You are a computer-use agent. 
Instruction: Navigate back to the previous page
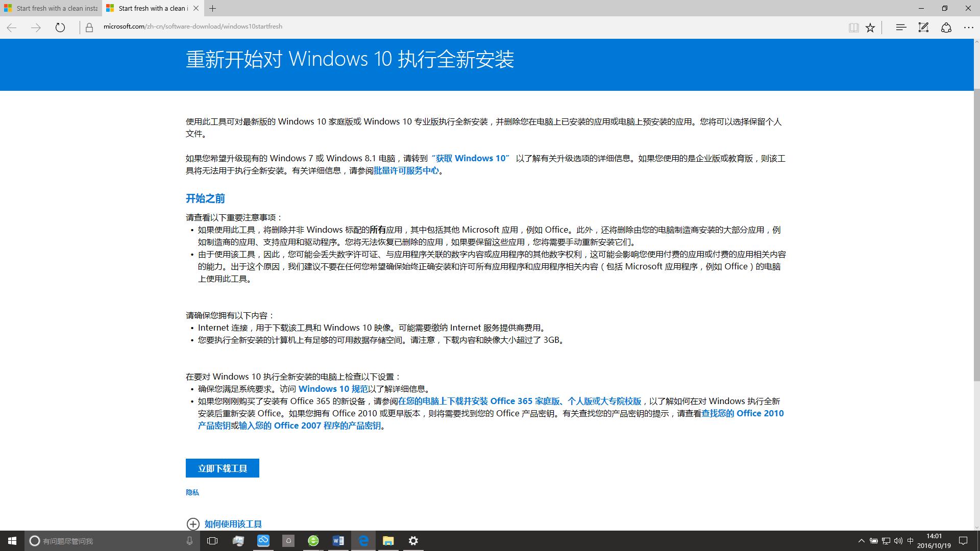pyautogui.click(x=11, y=27)
